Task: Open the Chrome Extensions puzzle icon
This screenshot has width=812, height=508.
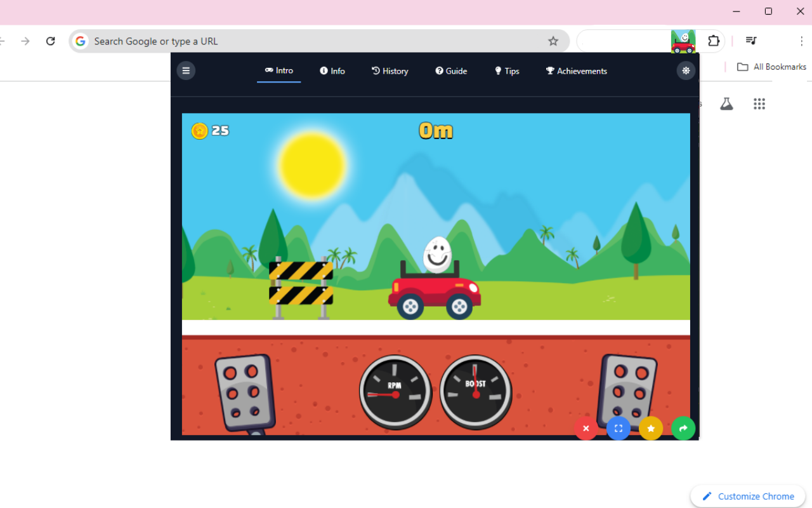Action: point(714,41)
